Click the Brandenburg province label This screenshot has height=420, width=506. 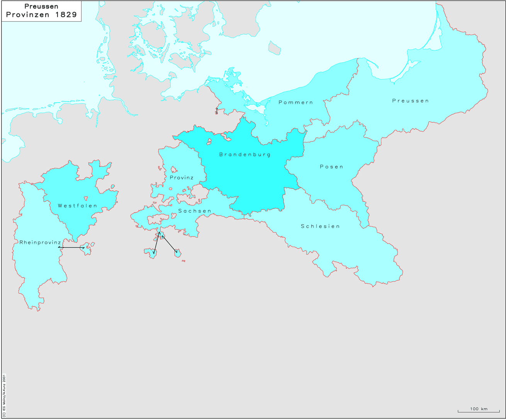[x=245, y=154]
